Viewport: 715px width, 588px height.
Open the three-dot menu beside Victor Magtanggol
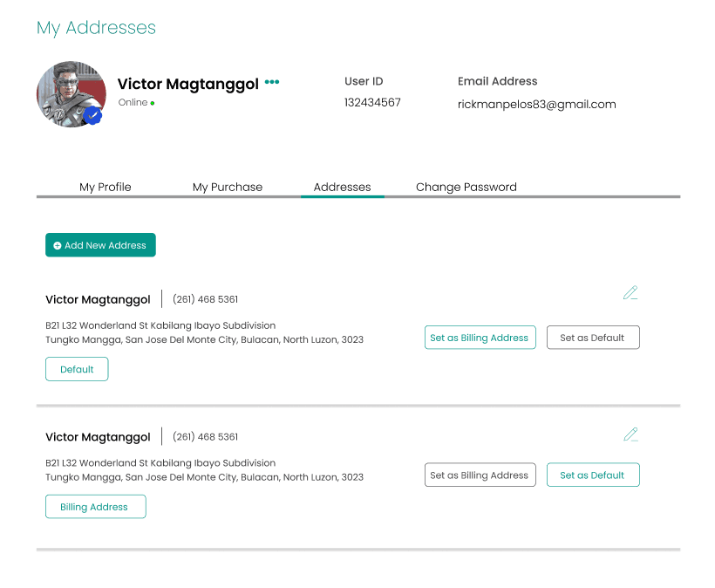[272, 83]
